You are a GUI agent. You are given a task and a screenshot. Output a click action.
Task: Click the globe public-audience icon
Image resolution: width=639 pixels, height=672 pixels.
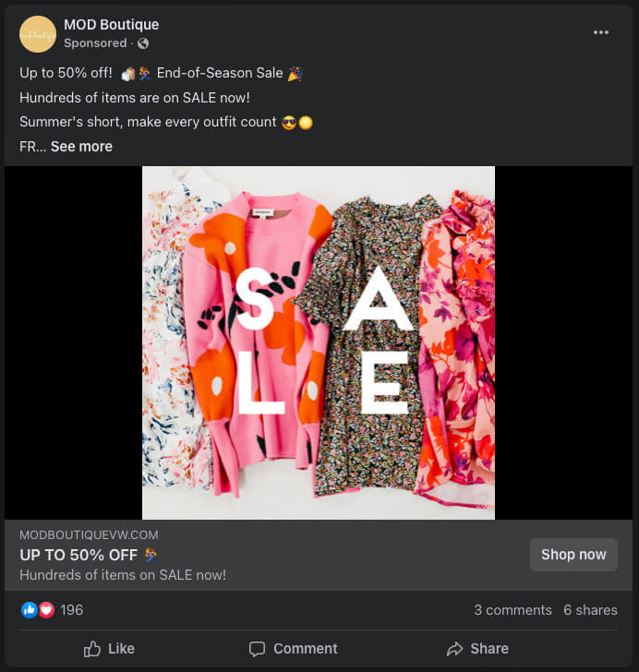(x=143, y=43)
